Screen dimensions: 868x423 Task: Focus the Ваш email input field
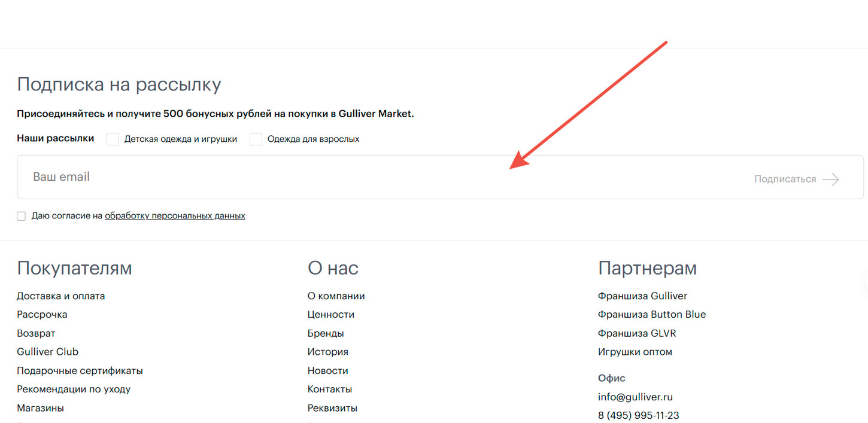point(440,177)
